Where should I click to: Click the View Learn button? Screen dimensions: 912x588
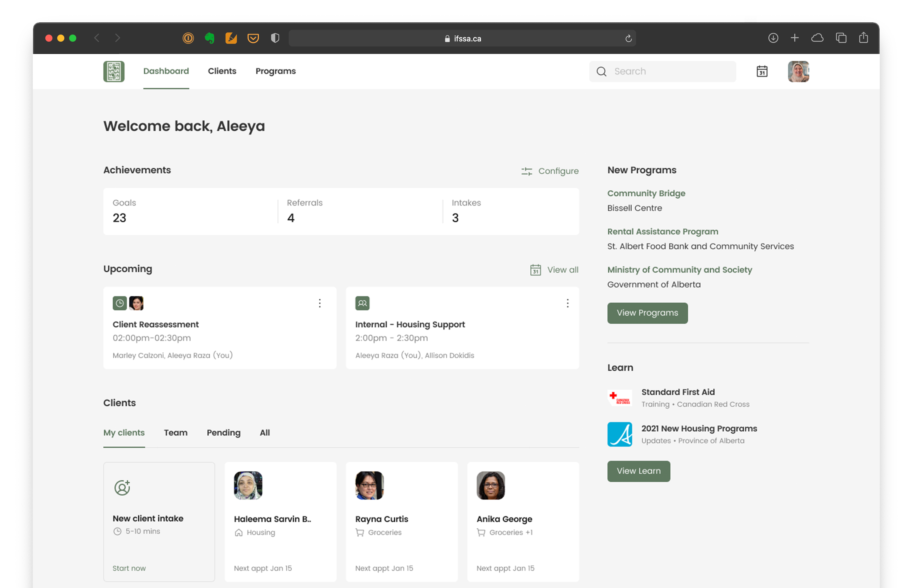pyautogui.click(x=638, y=471)
